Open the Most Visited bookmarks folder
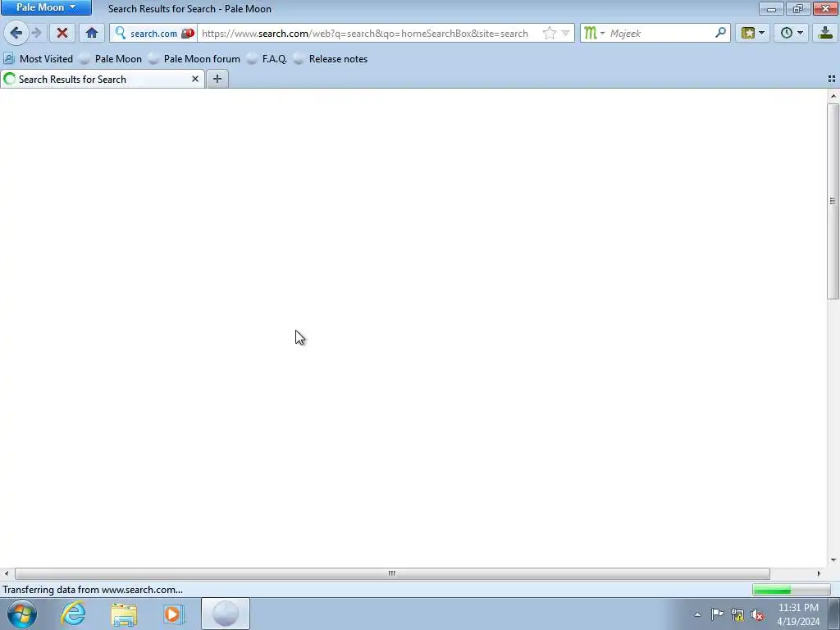This screenshot has height=630, width=840. [x=38, y=59]
